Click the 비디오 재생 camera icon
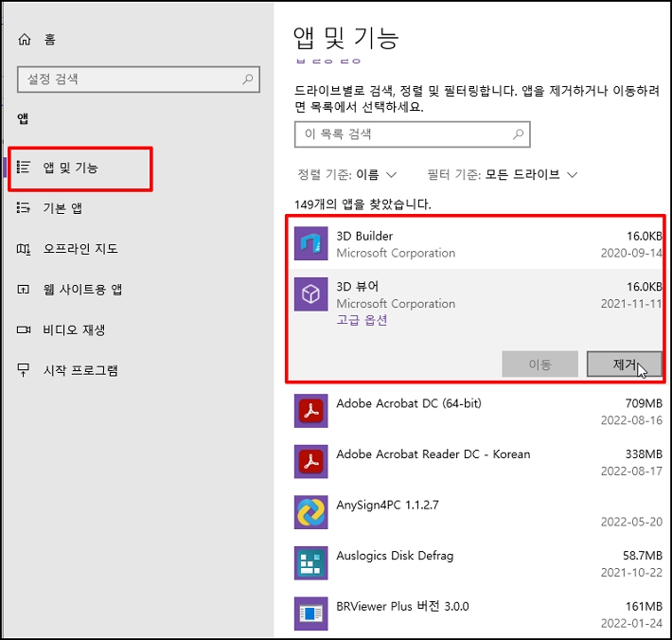 pyautogui.click(x=23, y=329)
